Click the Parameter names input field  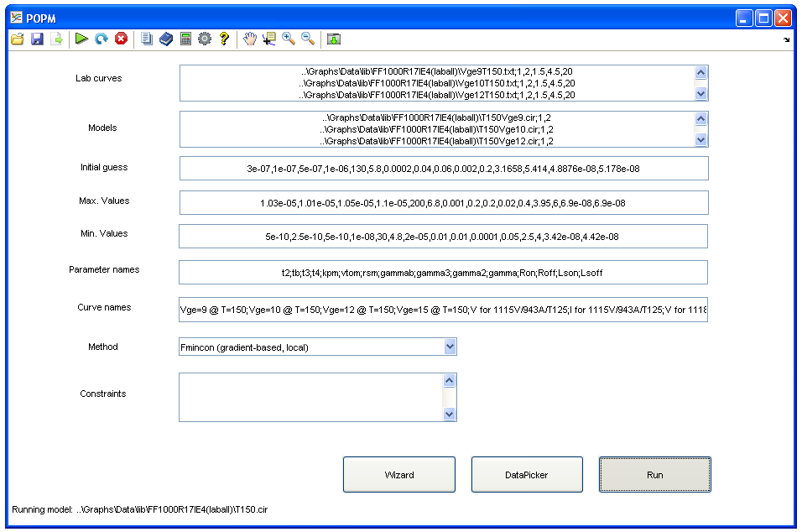tap(443, 273)
